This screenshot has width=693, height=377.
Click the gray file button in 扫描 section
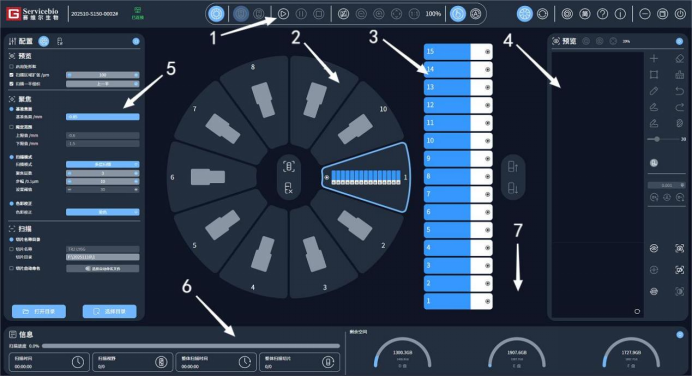pyautogui.click(x=103, y=268)
